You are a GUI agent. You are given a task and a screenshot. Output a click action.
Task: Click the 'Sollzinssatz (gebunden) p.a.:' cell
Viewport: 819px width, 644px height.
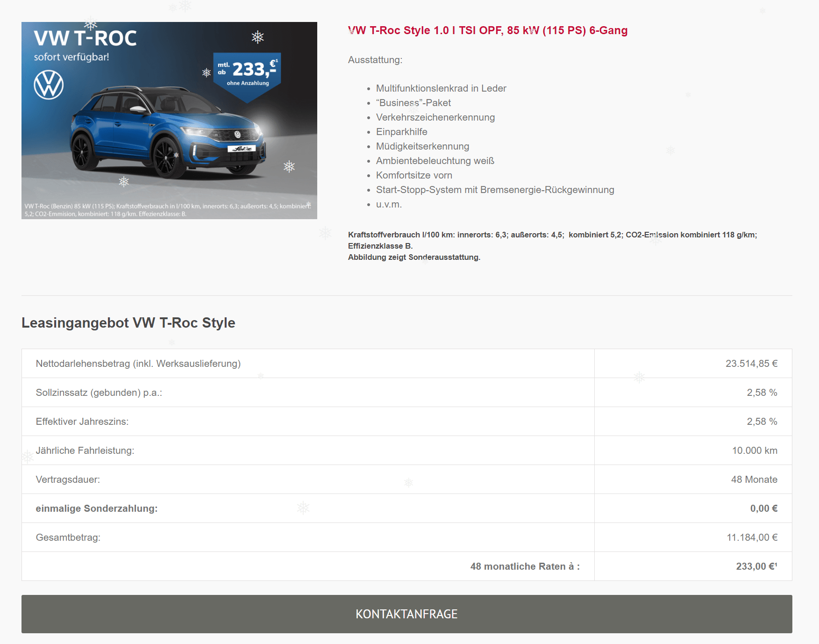pos(308,393)
